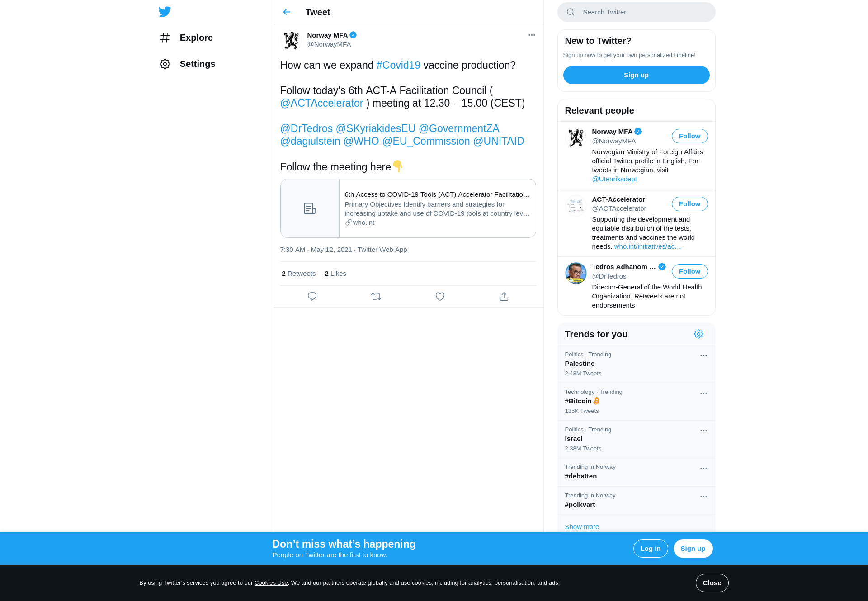Open the Explore page

point(186,38)
